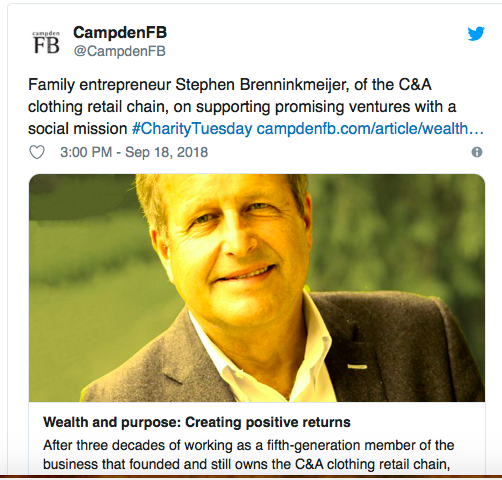Screen dimensions: 502x480
Task: Click the Campden FB avatar logo
Action: pyautogui.click(x=46, y=42)
